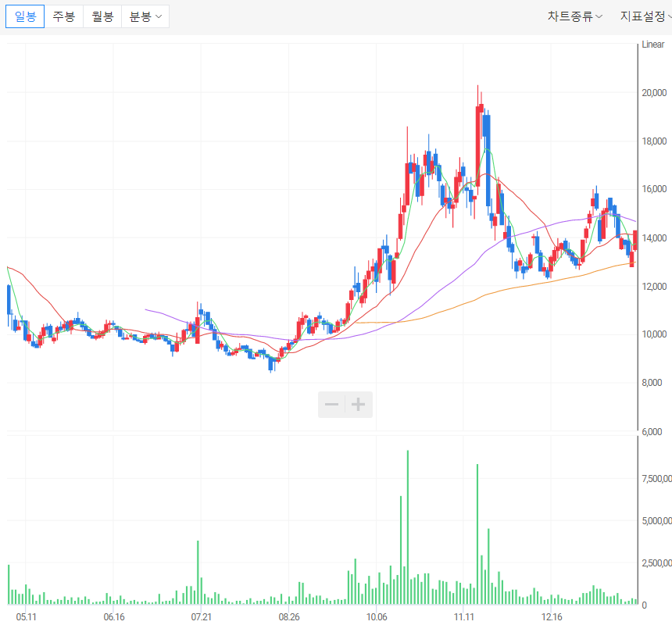This screenshot has width=672, height=625.
Task: Zoom out chart with minus button
Action: click(x=331, y=405)
